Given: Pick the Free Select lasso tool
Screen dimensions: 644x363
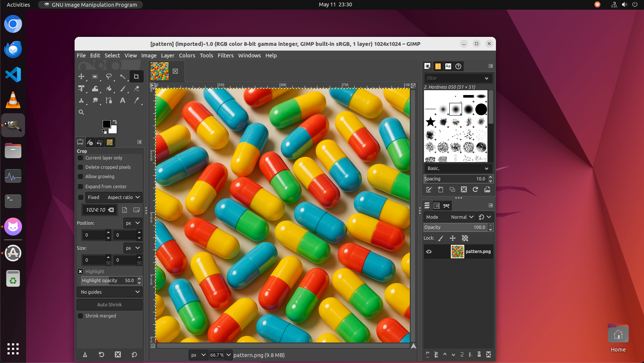Looking at the screenshot, I should point(109,77).
